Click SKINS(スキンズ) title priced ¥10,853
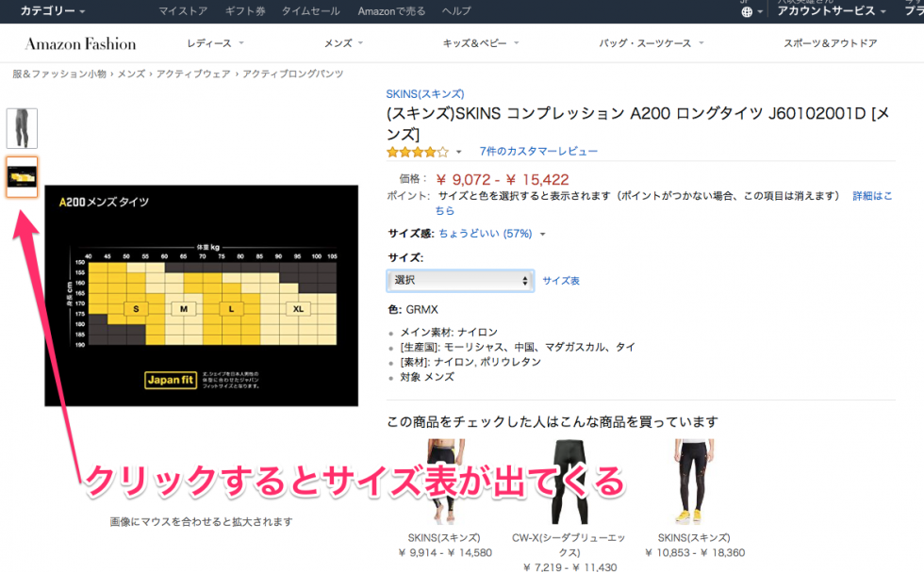 click(x=694, y=538)
